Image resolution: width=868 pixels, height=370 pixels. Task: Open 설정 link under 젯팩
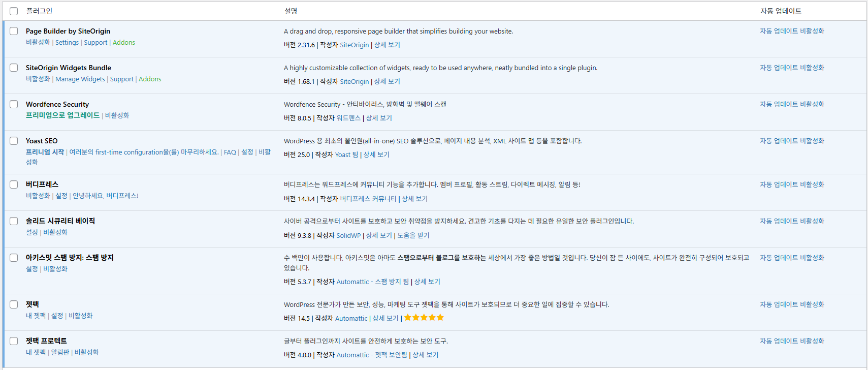pyautogui.click(x=57, y=316)
